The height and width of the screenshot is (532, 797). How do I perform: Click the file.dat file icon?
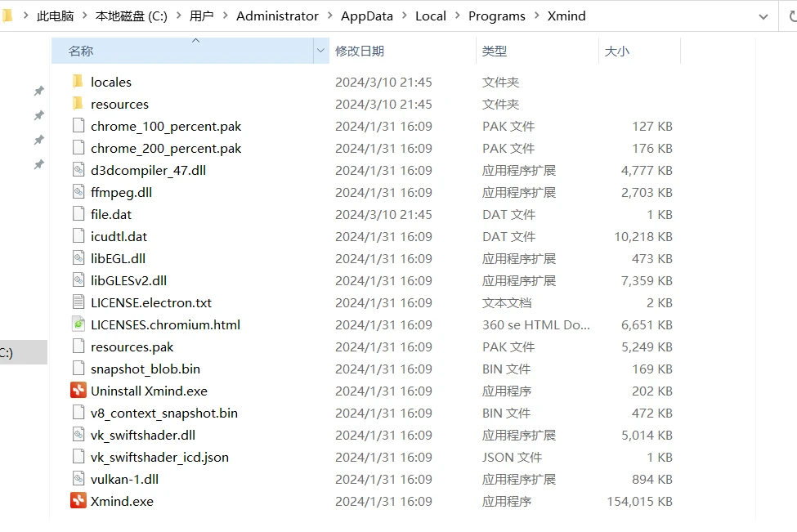pos(78,214)
